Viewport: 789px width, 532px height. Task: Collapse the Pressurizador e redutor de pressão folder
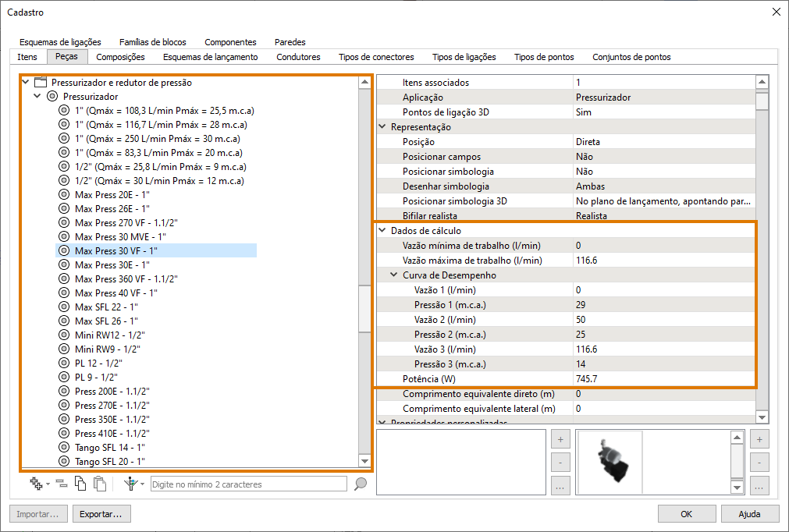tap(26, 82)
